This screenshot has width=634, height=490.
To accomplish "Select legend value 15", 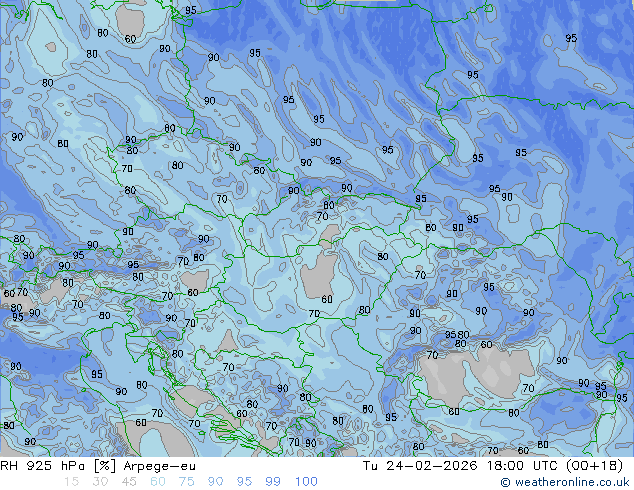I will (72, 482).
